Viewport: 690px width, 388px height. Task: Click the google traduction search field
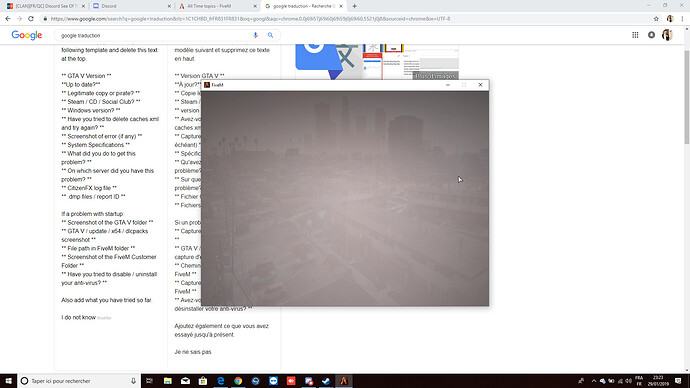coord(154,35)
